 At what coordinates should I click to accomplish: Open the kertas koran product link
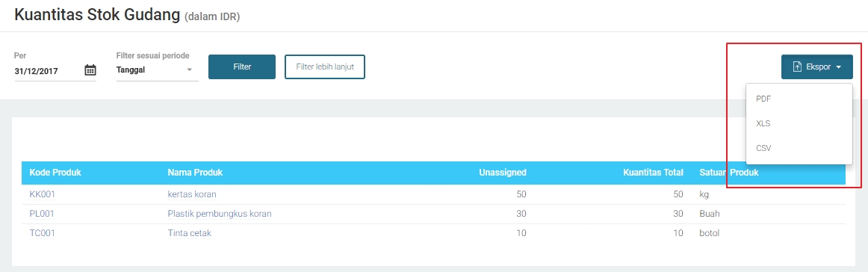tap(192, 194)
